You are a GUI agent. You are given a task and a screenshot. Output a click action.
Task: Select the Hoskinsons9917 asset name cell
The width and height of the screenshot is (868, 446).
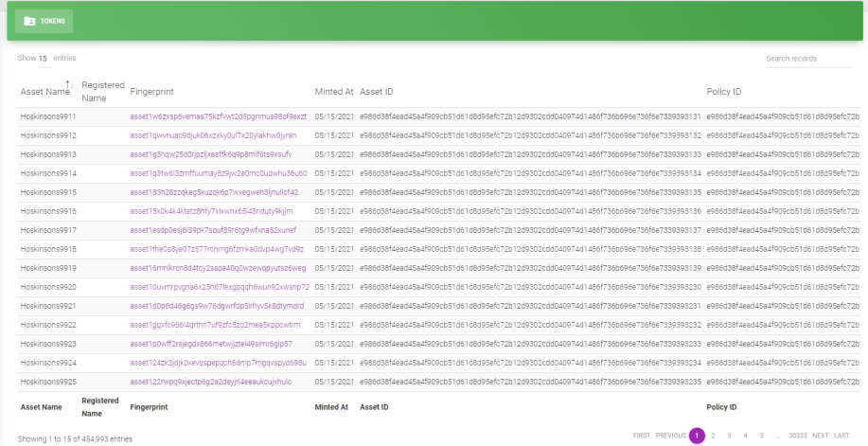tap(48, 230)
